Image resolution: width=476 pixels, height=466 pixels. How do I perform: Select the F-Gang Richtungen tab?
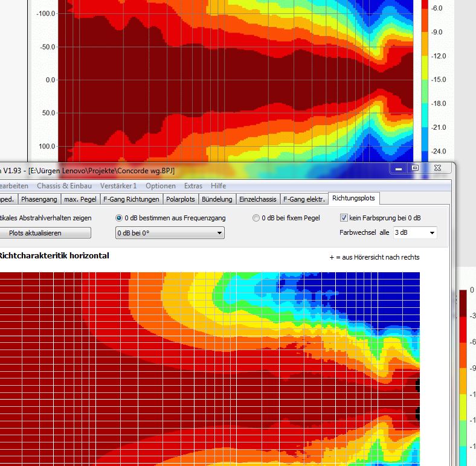(x=131, y=199)
